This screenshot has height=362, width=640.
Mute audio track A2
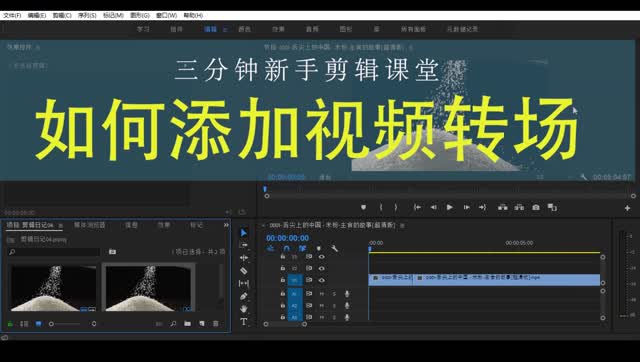coord(322,305)
